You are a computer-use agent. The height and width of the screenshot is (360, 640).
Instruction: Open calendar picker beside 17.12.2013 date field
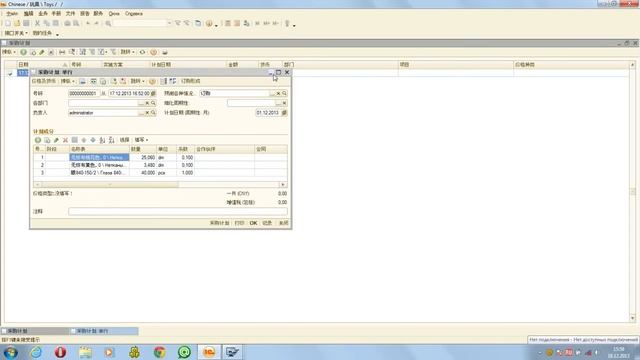coord(153,93)
